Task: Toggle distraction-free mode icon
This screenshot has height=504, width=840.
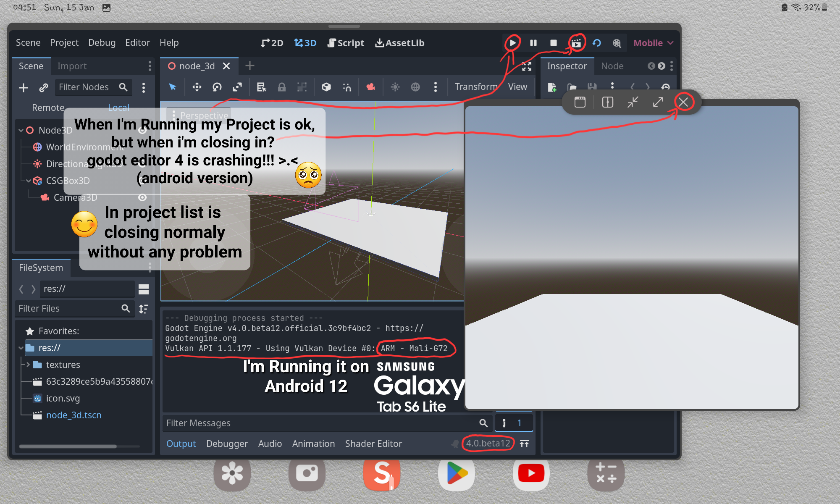Action: (526, 66)
